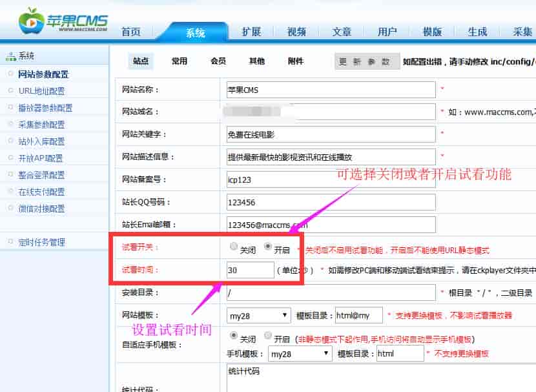The width and height of the screenshot is (536, 392).
Task: Select the 会员 sub-tab
Action: tap(218, 61)
